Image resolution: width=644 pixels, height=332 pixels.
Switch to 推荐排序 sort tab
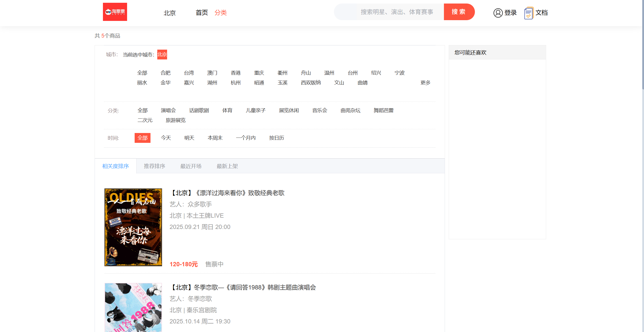coord(154,166)
